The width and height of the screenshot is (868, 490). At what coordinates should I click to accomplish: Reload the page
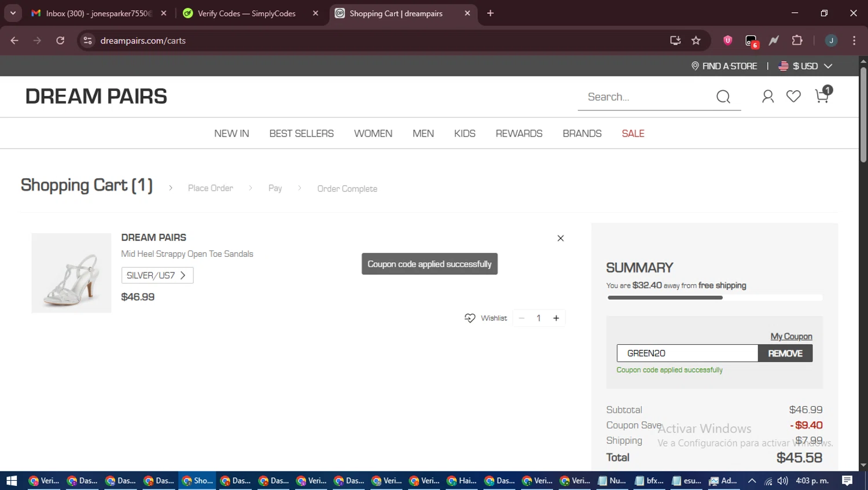click(60, 40)
